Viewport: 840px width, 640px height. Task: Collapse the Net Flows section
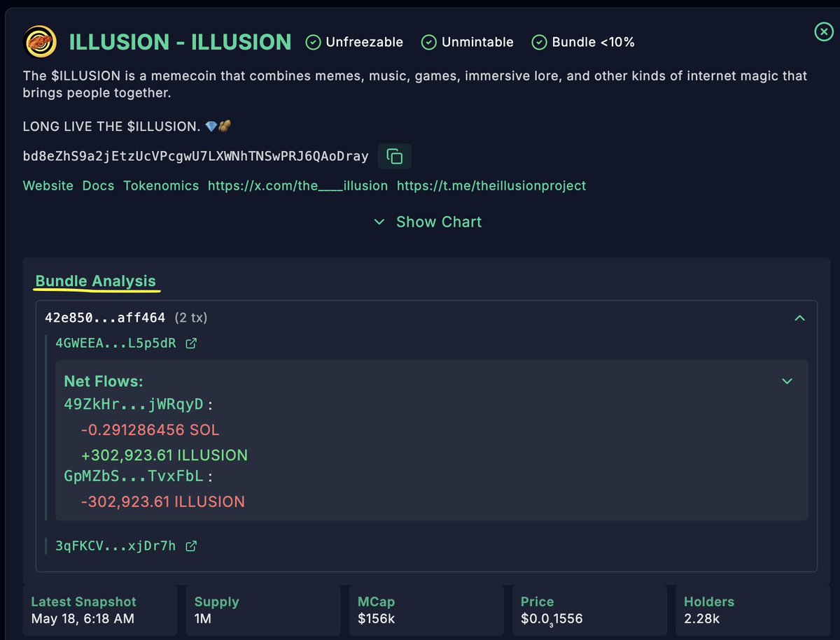[x=787, y=381]
